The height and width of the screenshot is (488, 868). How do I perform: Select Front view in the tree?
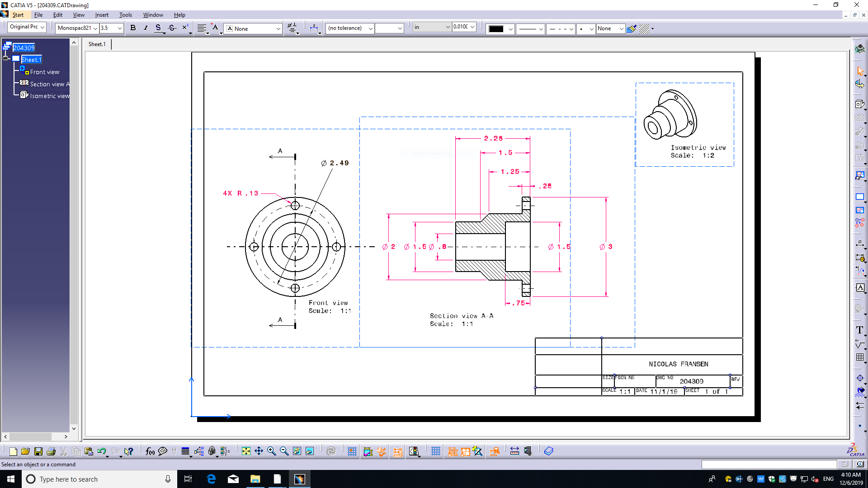click(44, 72)
